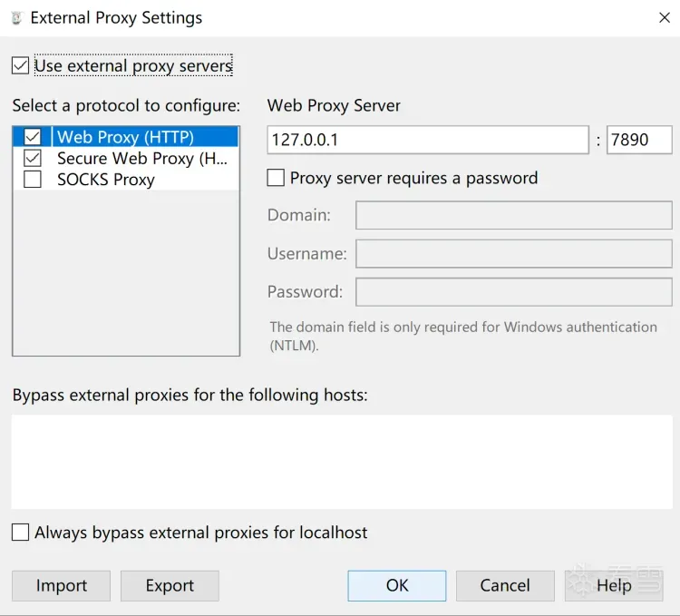Click the 7890 port field
Screen dimensions: 680x616
639,141
